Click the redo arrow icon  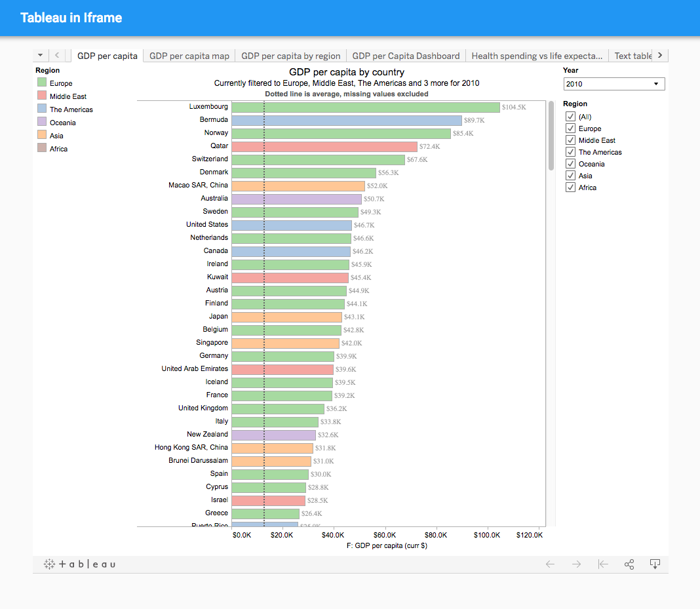pyautogui.click(x=576, y=564)
